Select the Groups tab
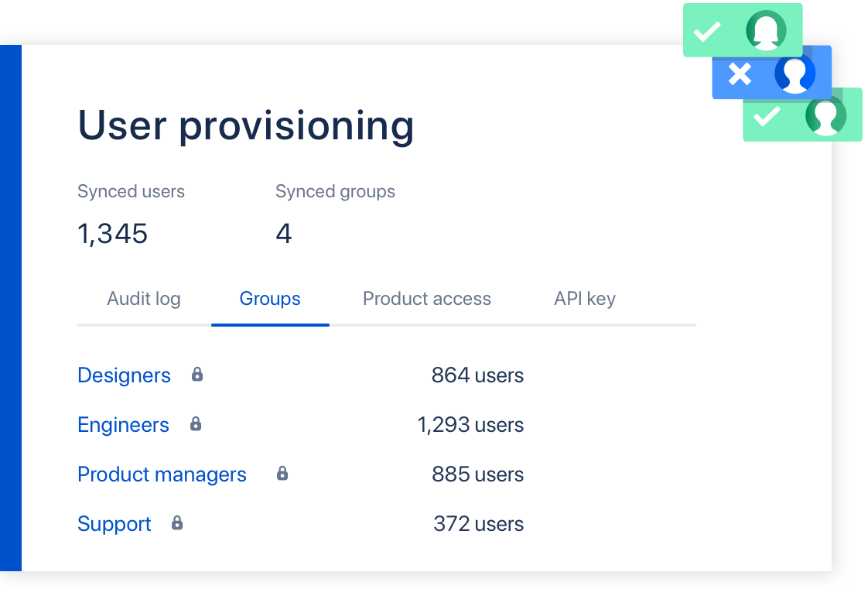The image size is (868, 596). click(x=270, y=299)
